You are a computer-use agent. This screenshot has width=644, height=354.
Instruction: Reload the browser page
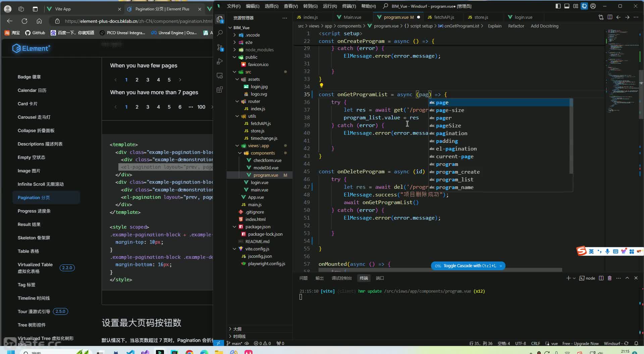click(24, 21)
